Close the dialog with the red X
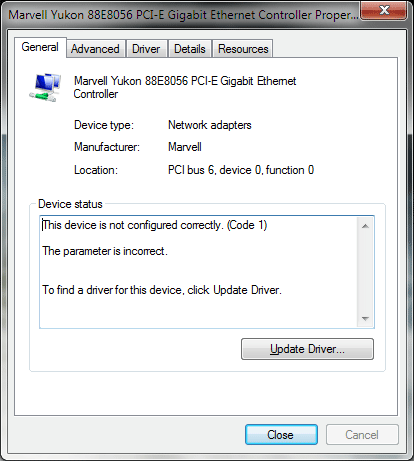 pyautogui.click(x=384, y=10)
